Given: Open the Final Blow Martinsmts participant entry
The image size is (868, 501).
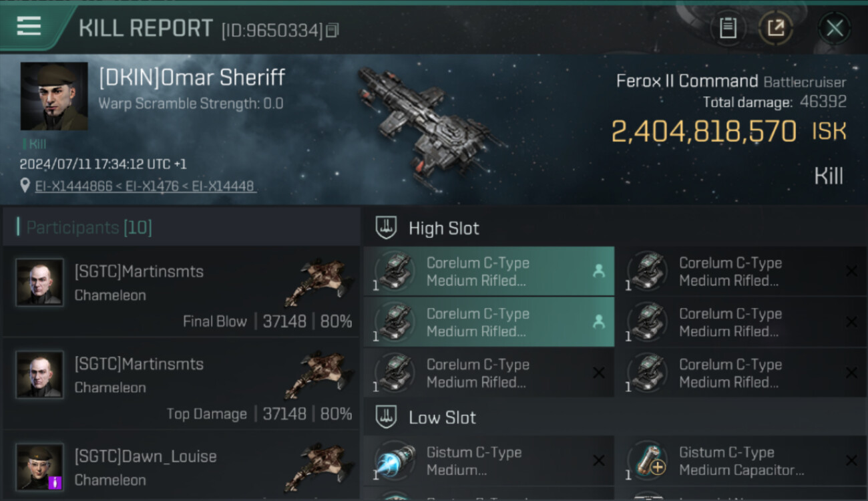Looking at the screenshot, I should (182, 291).
